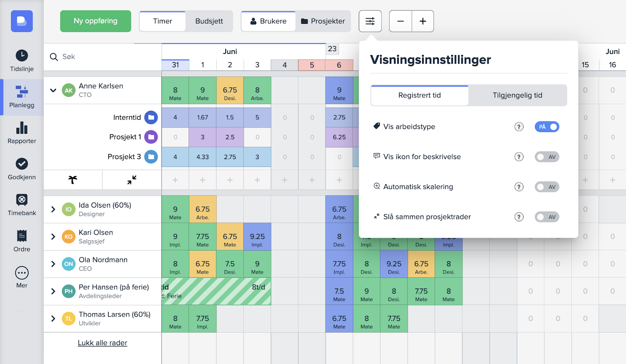This screenshot has height=364, width=626.
Task: Click the palm tree vacation icon
Action: tap(73, 180)
